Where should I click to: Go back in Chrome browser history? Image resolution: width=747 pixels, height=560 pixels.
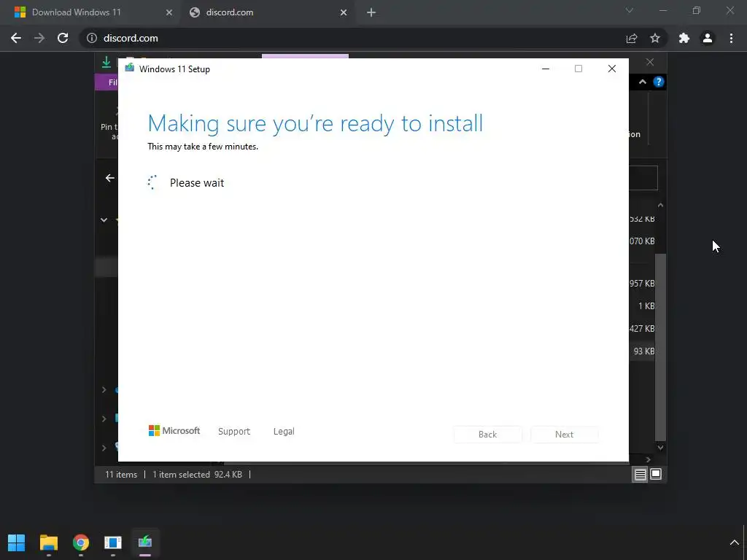point(16,38)
